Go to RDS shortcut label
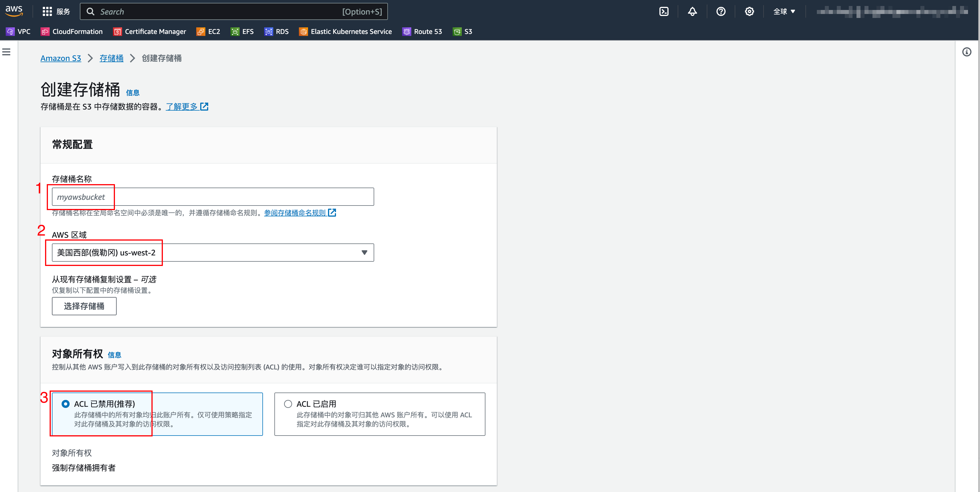 [282, 32]
